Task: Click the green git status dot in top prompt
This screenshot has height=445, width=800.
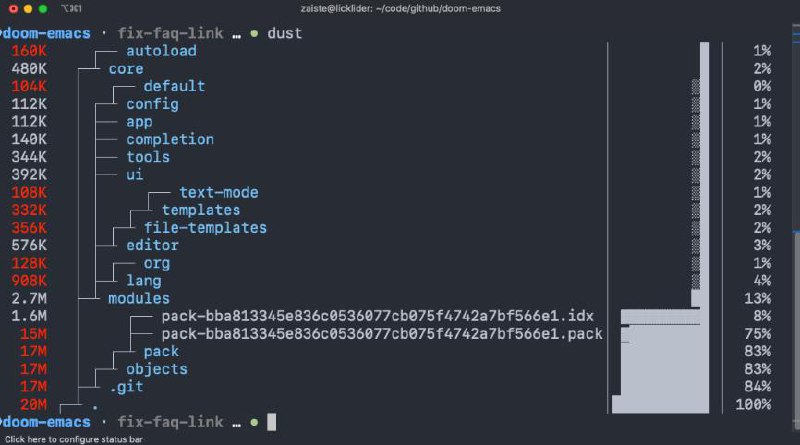Action: pos(254,34)
